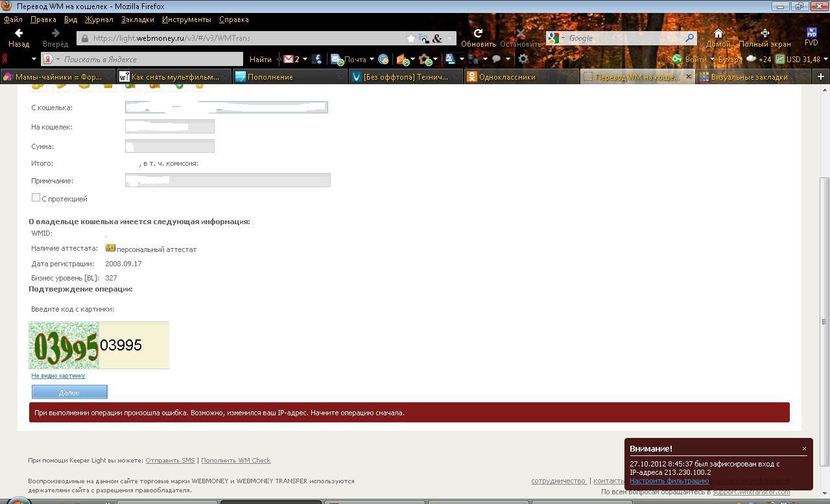Click the Далее button
This screenshot has height=504, width=830.
pos(69,392)
